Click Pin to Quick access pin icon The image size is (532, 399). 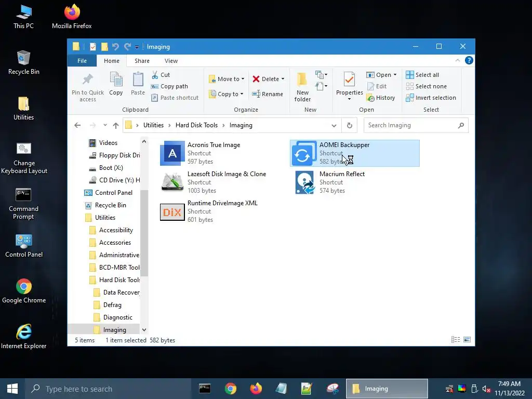point(88,79)
